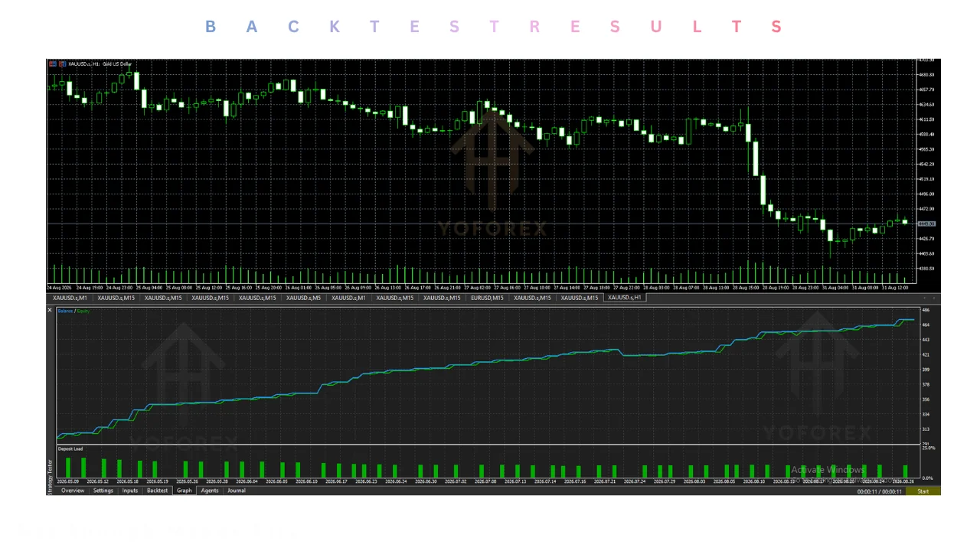Viewport: 980px width, 551px height.
Task: Click the 313 value on balance axis
Action: coord(926,429)
